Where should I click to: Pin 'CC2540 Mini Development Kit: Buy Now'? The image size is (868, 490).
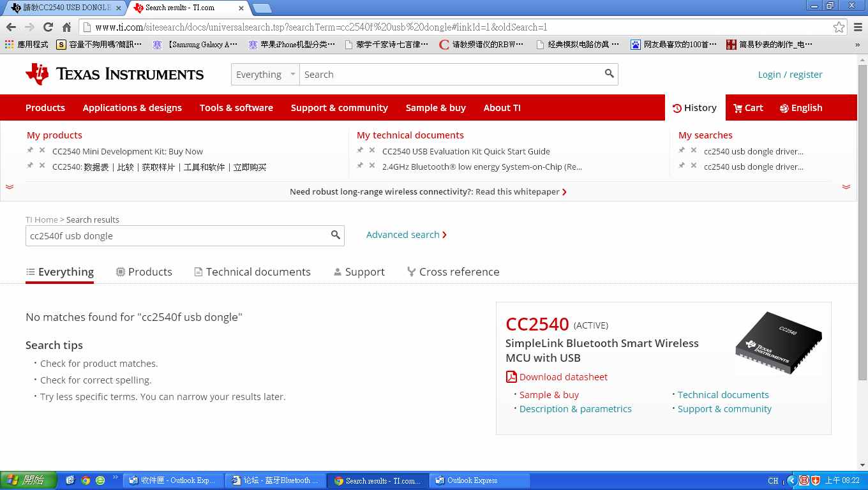pos(30,151)
